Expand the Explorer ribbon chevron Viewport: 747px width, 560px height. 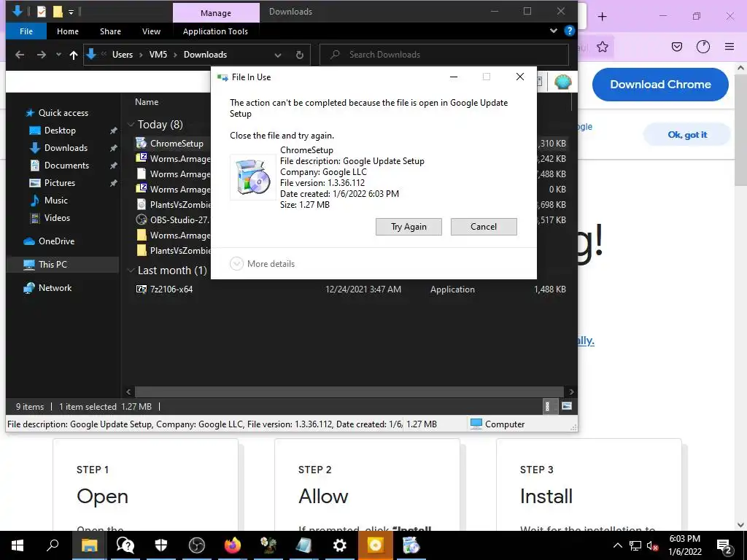(x=553, y=31)
